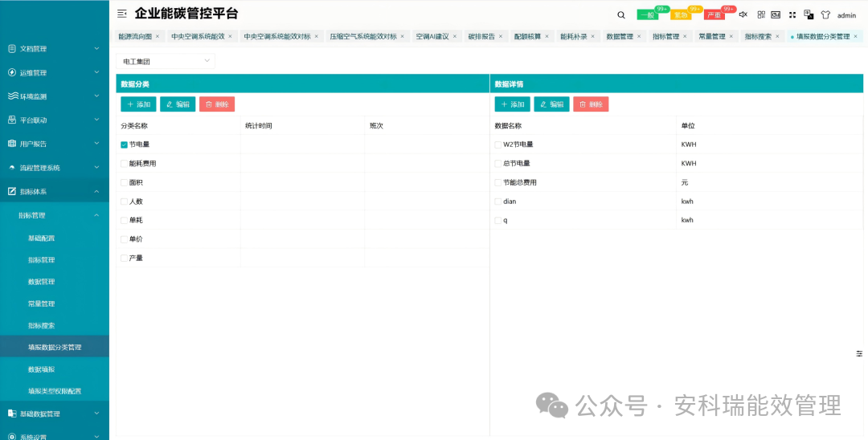The width and height of the screenshot is (868, 440).
Task: Open the search magnifier icon
Action: pyautogui.click(x=621, y=15)
